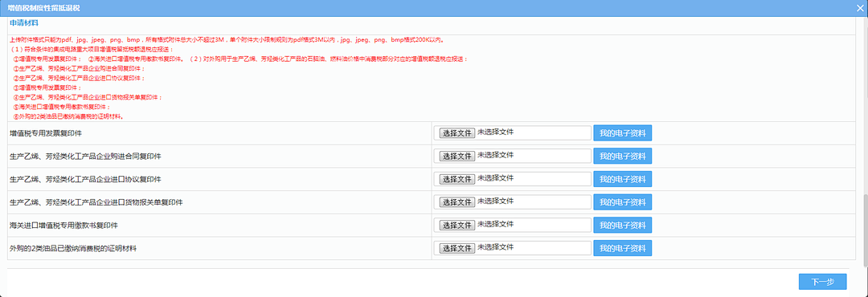This screenshot has width=868, height=297.
Task: Choose file for 增值税专用发票复印件
Action: click(457, 133)
